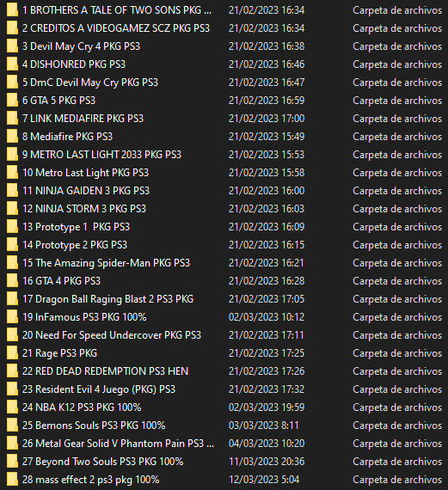This screenshot has width=448, height=490.
Task: Select the '14 Prototype 2 PKG PS3' name
Action: click(75, 245)
